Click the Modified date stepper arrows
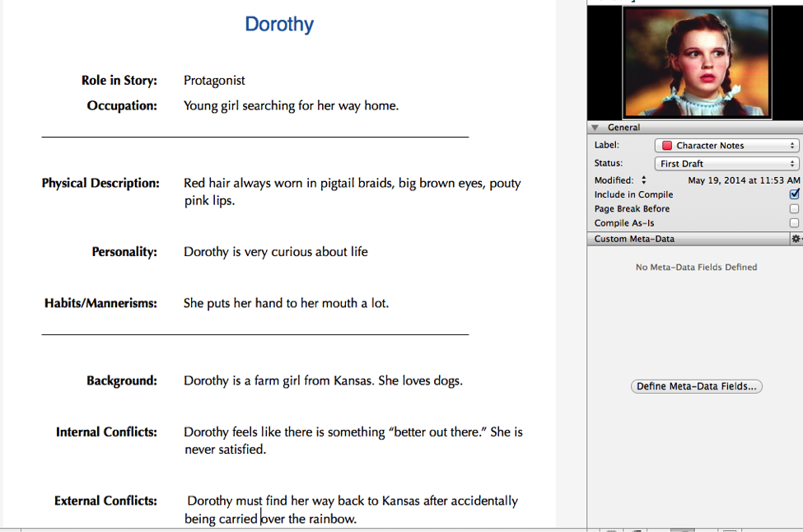 pos(644,180)
